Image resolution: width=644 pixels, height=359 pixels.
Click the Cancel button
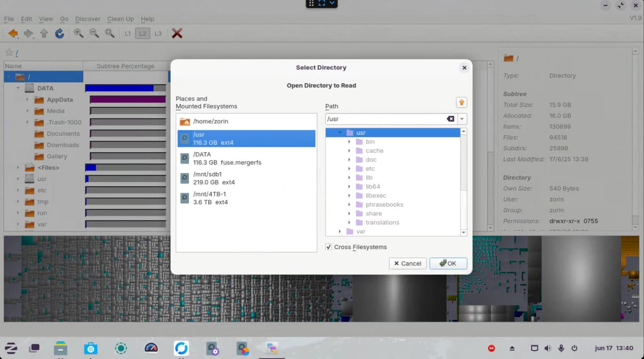coord(408,263)
